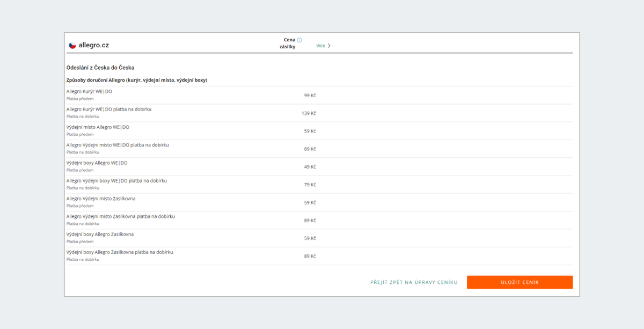Click the 79 Kč price value
Image resolution: width=644 pixels, height=329 pixels.
(x=310, y=185)
